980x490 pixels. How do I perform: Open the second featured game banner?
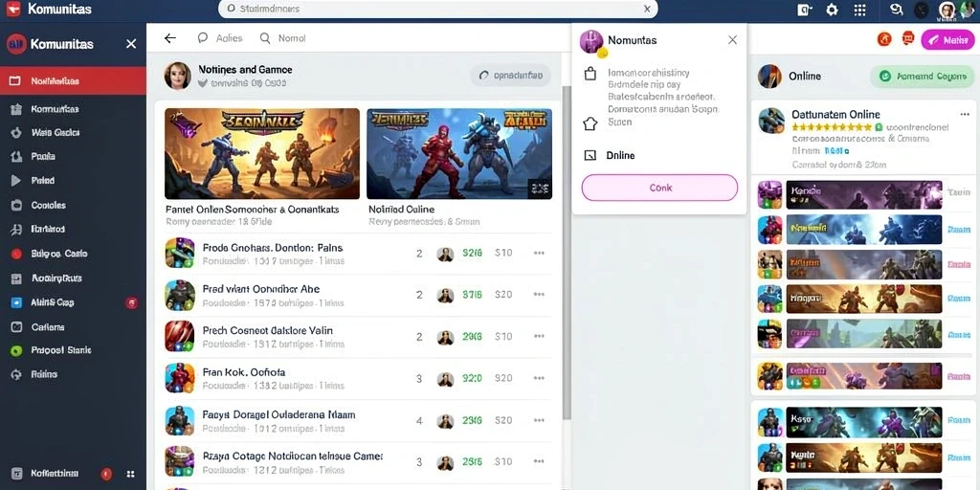[x=459, y=154]
